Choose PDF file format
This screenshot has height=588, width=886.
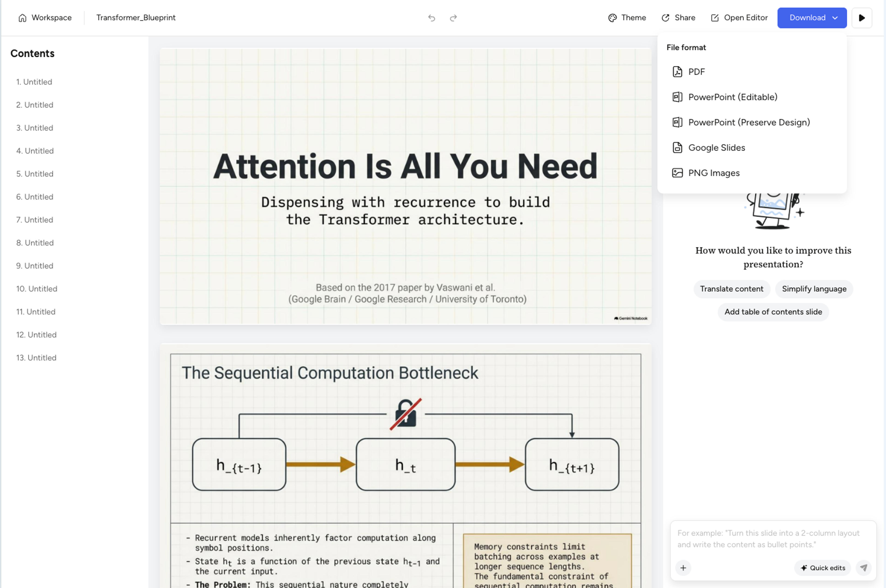point(752,72)
